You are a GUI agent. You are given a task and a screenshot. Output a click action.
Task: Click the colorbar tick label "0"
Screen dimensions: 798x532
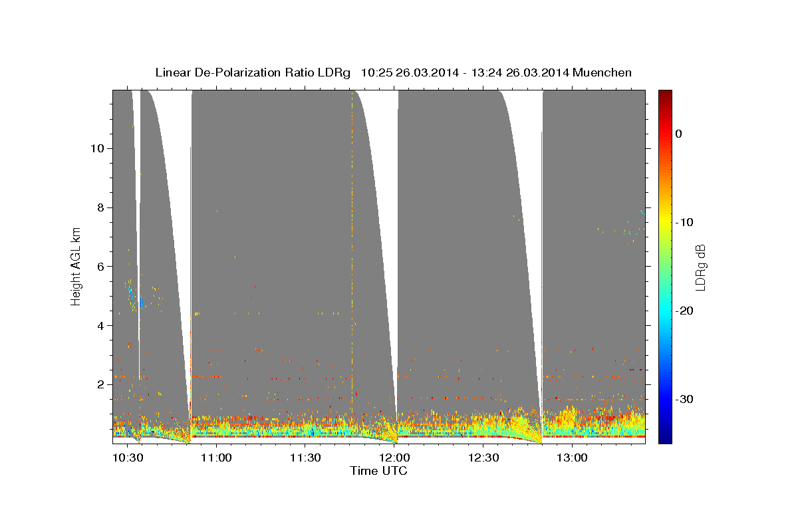click(x=679, y=134)
